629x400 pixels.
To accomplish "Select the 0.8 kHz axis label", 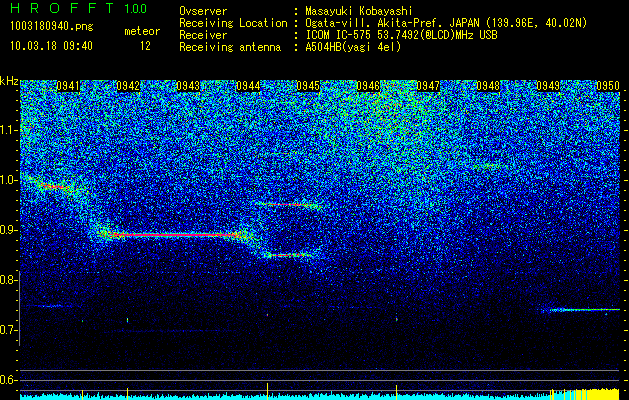I will (x=9, y=280).
